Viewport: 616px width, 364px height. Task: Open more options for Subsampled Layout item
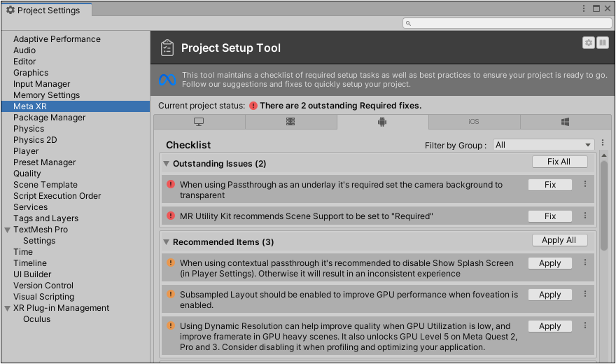[x=585, y=294]
